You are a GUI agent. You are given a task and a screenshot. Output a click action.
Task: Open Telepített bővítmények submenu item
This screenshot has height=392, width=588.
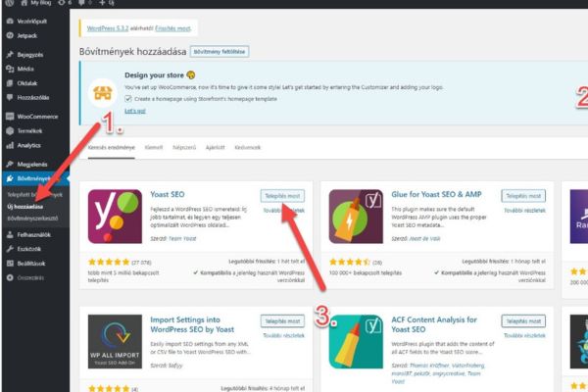pos(35,195)
